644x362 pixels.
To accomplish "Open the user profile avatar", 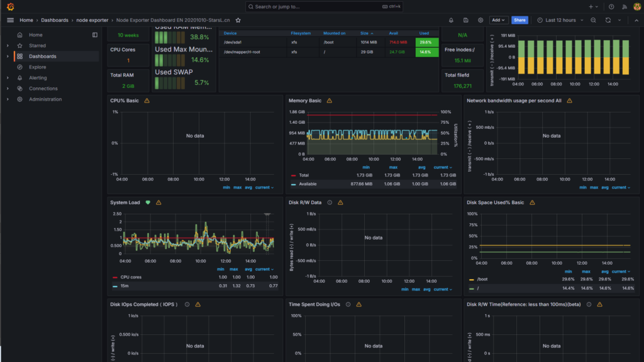I will pyautogui.click(x=637, y=6).
